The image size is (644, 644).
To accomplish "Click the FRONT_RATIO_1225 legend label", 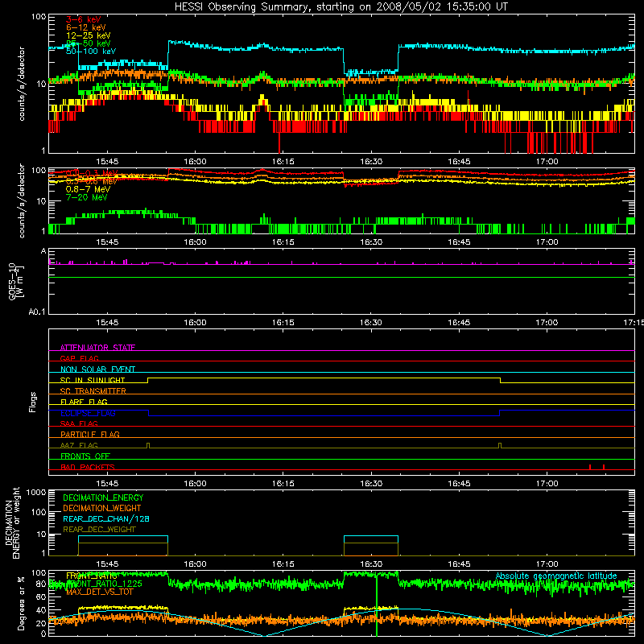I will click(x=104, y=584).
